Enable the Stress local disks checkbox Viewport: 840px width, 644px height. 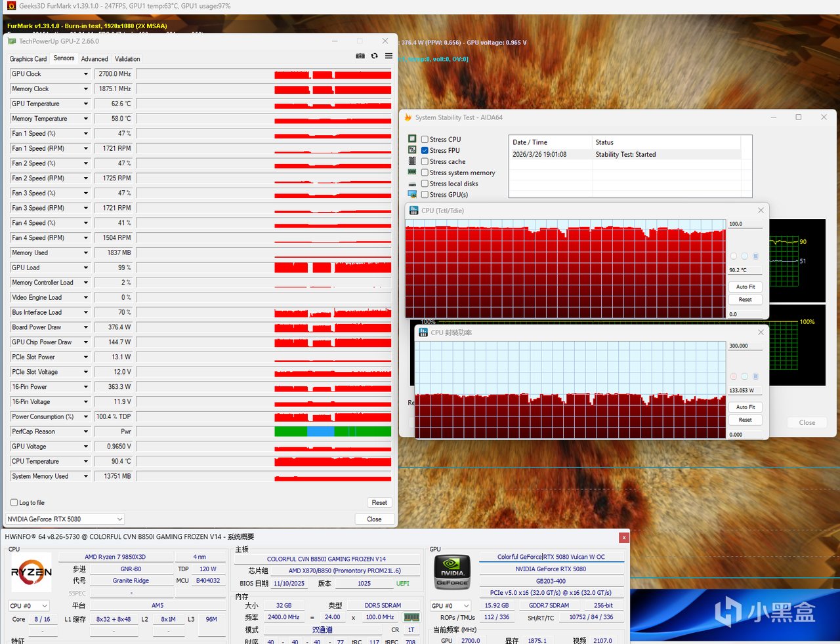(x=425, y=184)
